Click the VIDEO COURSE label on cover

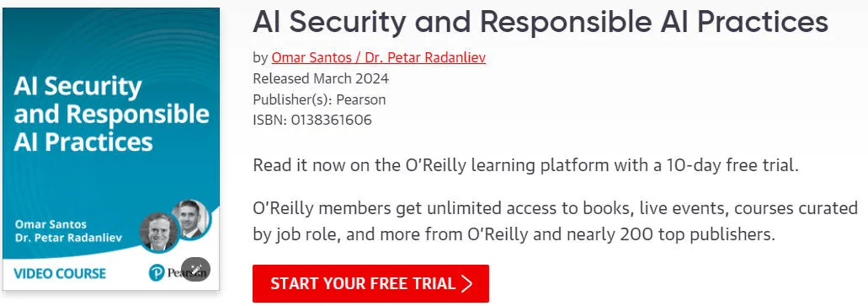click(60, 273)
